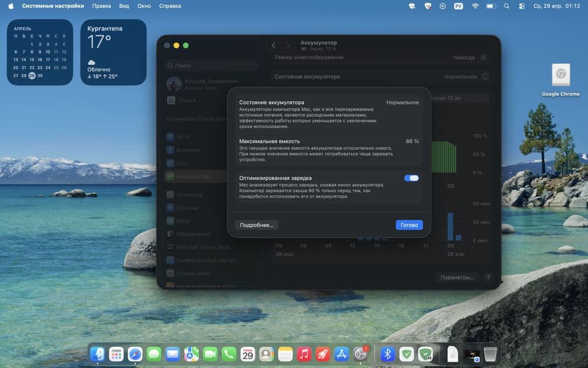The image size is (588, 368).
Task: Open the Системные настройки menu
Action: pyautogui.click(x=53, y=6)
